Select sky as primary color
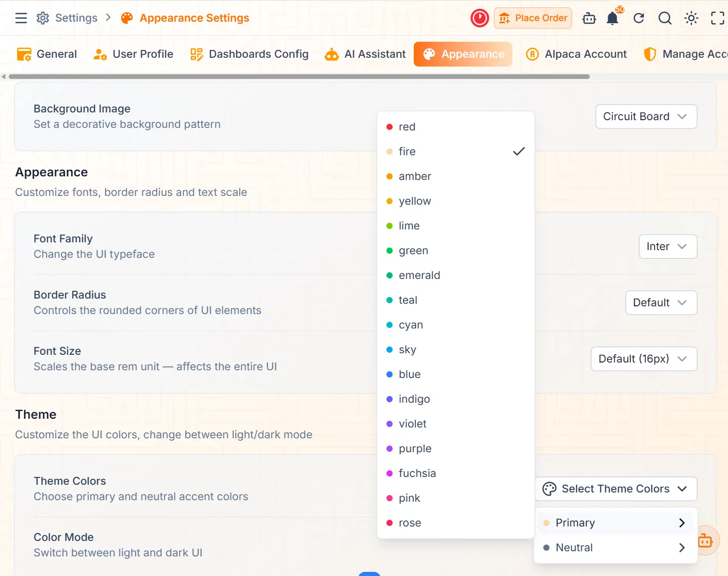The width and height of the screenshot is (728, 576). [x=456, y=350]
